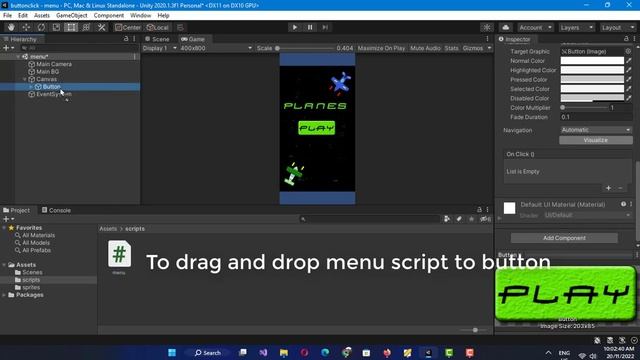640x360 pixels.
Task: Open the File menu
Action: point(7,16)
